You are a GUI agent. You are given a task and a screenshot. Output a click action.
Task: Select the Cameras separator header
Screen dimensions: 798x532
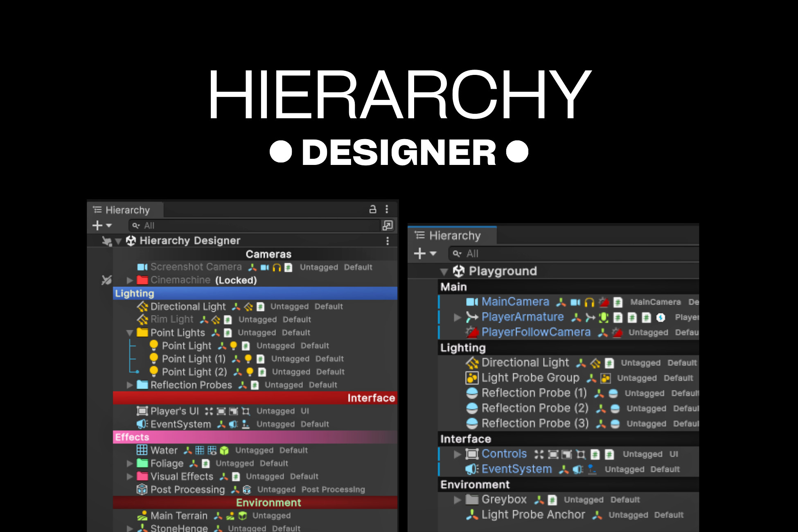coord(255,254)
